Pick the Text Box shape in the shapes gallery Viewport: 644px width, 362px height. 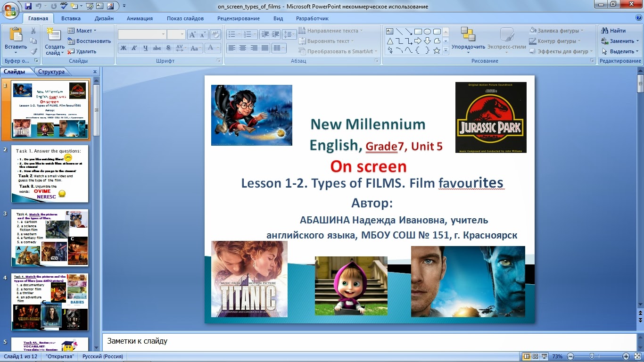[x=390, y=32]
